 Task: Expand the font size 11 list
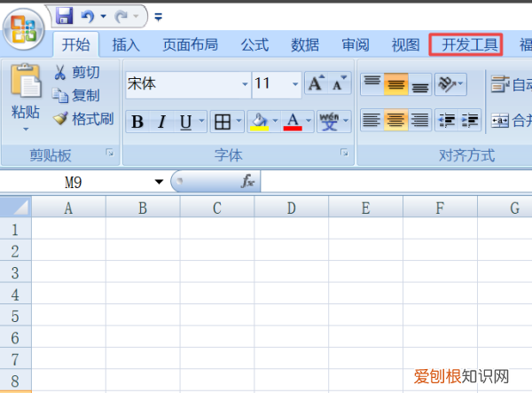[x=295, y=83]
